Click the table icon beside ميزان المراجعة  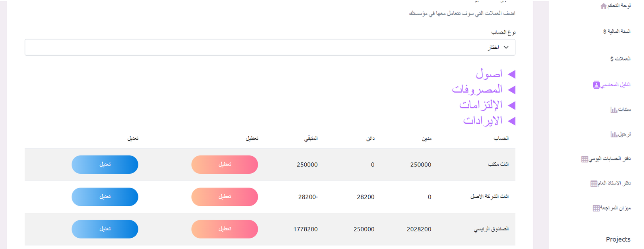coord(596,208)
